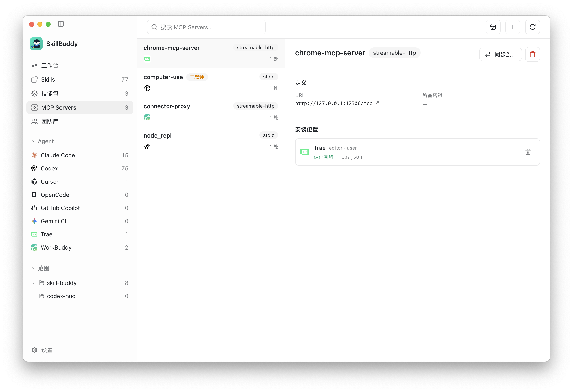Filter by Gemini CLI agent

(x=80, y=221)
